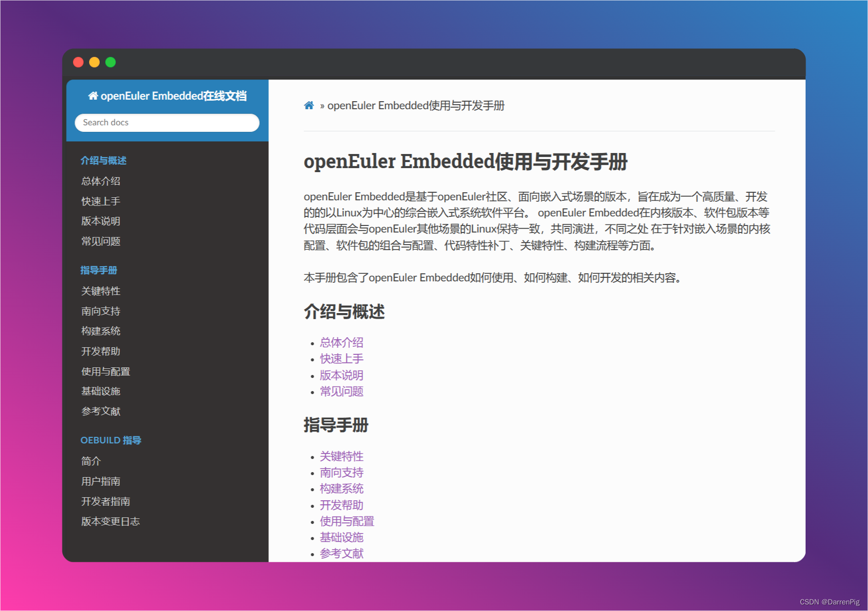Follow the 版本说明 link in content
Screen dimensions: 868x611
(341, 375)
